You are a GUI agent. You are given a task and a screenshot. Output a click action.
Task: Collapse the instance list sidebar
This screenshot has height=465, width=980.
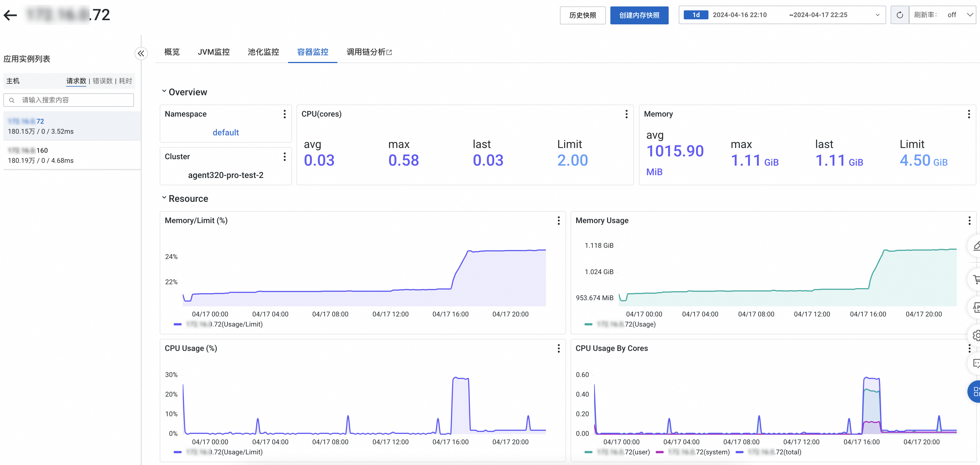coord(141,54)
